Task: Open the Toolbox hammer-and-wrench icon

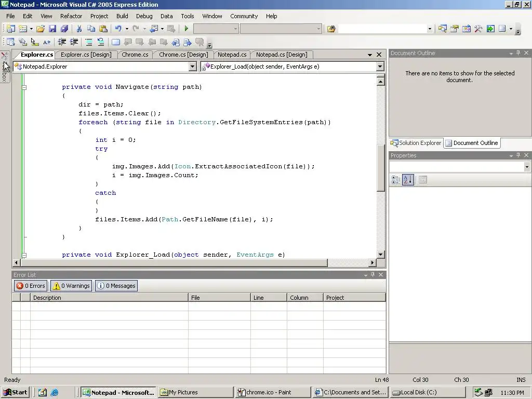Action: point(478,29)
